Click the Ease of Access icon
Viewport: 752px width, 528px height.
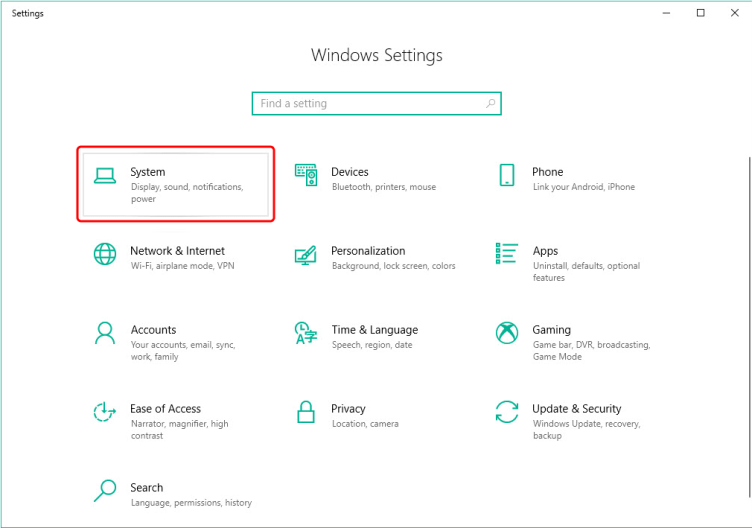(105, 412)
